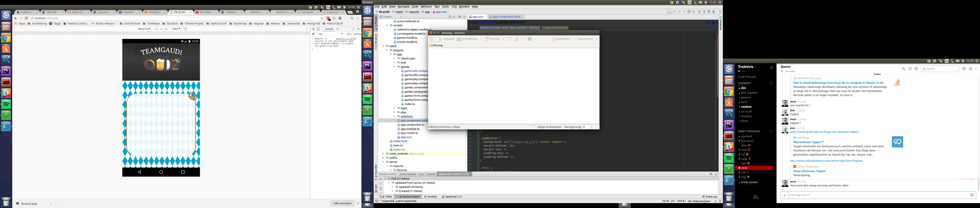This screenshot has width=980, height=208.
Task: Open the Nexus 5X device dropdown
Action: (x=144, y=29)
